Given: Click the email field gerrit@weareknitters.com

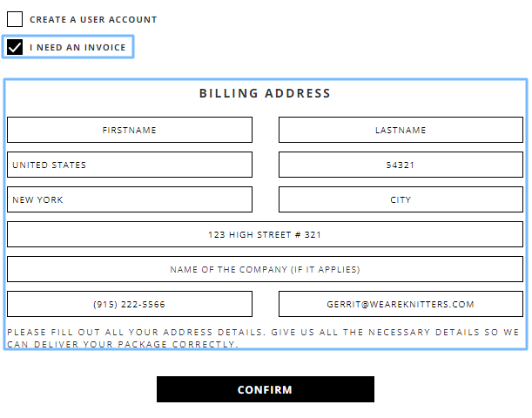Looking at the screenshot, I should tap(401, 304).
